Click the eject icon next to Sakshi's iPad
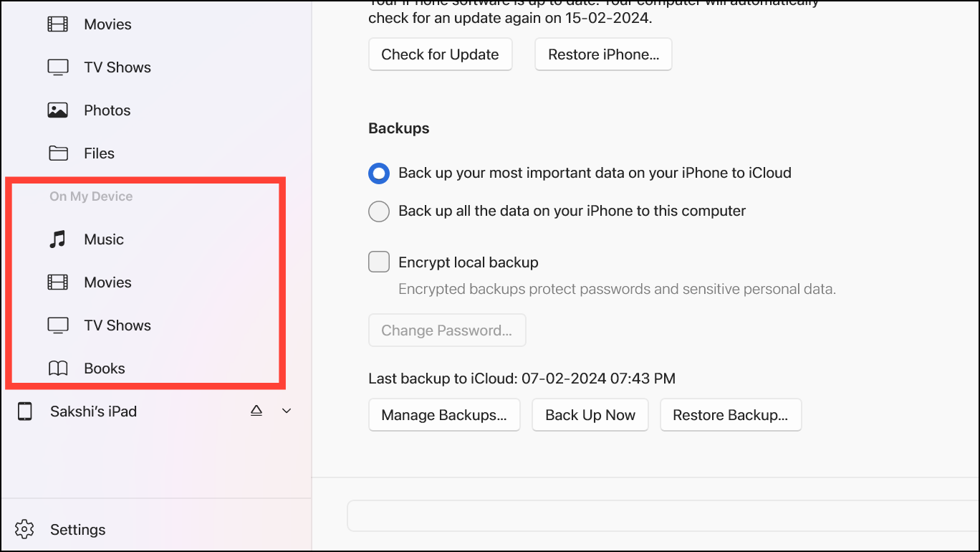This screenshot has width=980, height=552. (256, 410)
